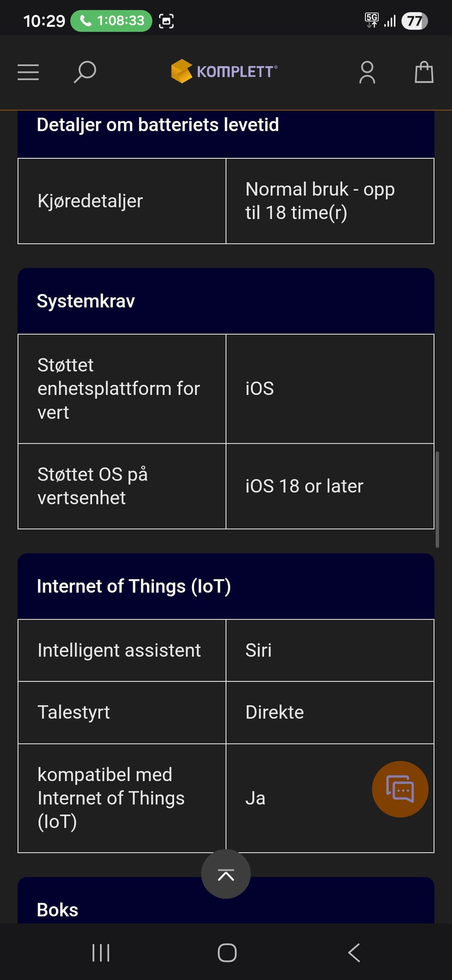
Task: Collapse the Internet of Things (IoT) header
Action: (226, 586)
